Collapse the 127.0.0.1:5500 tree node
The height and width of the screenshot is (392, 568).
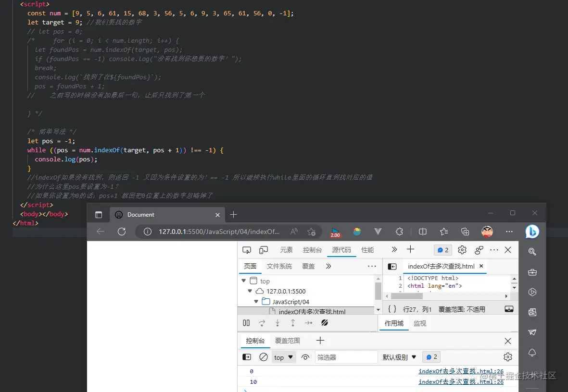(x=250, y=291)
